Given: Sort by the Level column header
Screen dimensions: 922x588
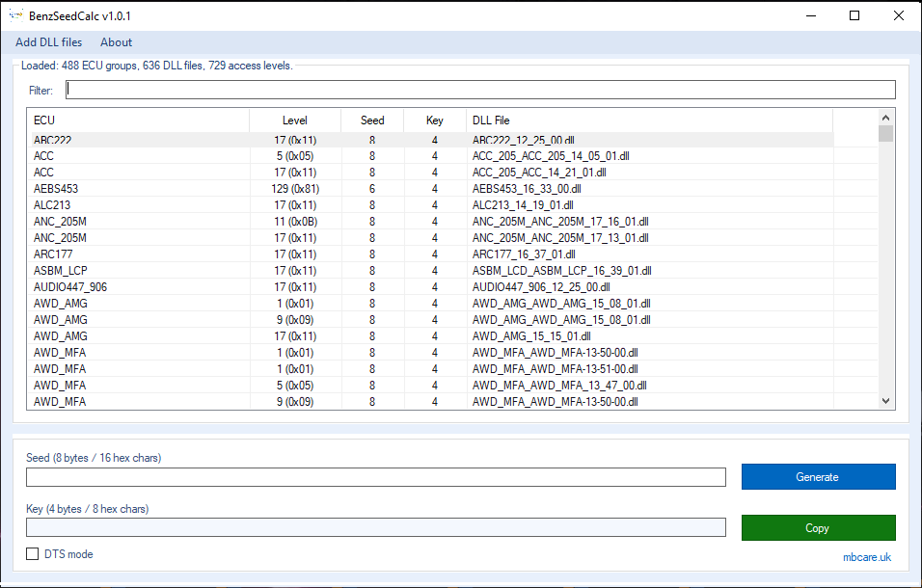Looking at the screenshot, I should (295, 120).
